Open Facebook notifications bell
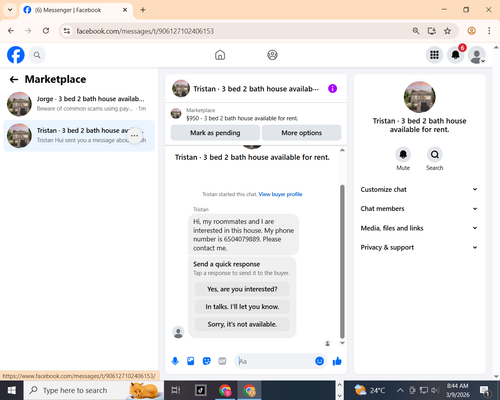The width and height of the screenshot is (500, 400). pyautogui.click(x=456, y=55)
